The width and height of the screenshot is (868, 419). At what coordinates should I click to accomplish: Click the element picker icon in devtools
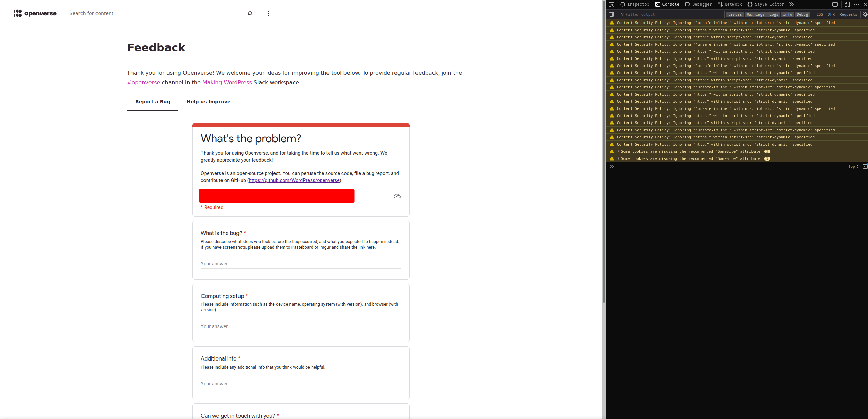[x=612, y=4]
